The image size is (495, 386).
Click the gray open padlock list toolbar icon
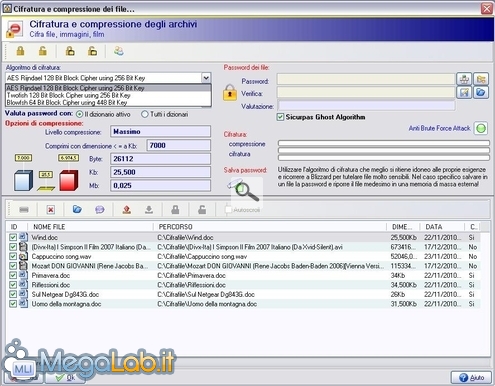click(x=202, y=210)
